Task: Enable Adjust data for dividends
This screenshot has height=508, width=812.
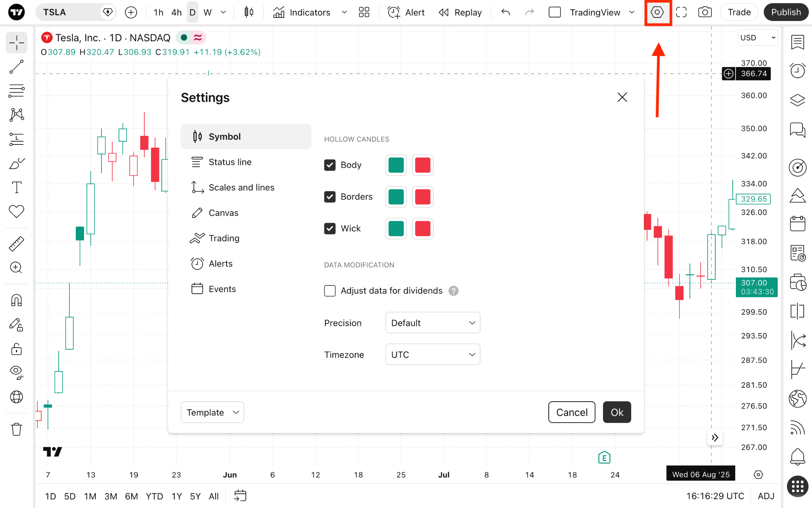Action: tap(329, 291)
